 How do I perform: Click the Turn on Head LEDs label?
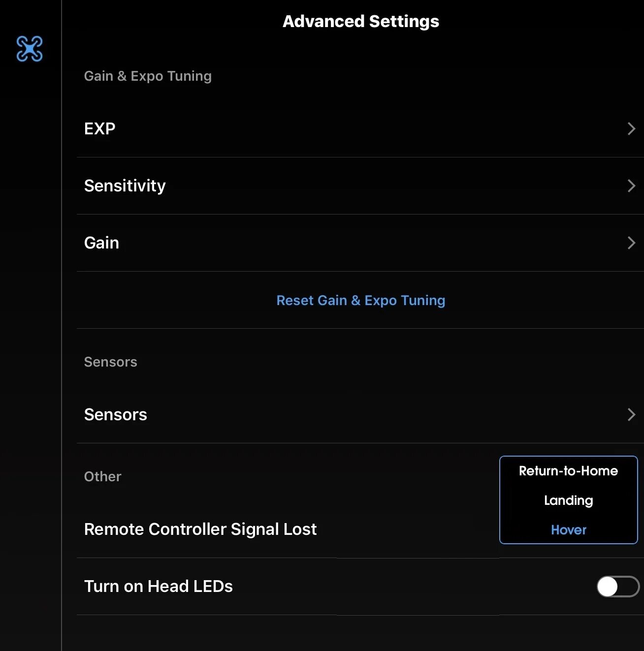(x=158, y=586)
